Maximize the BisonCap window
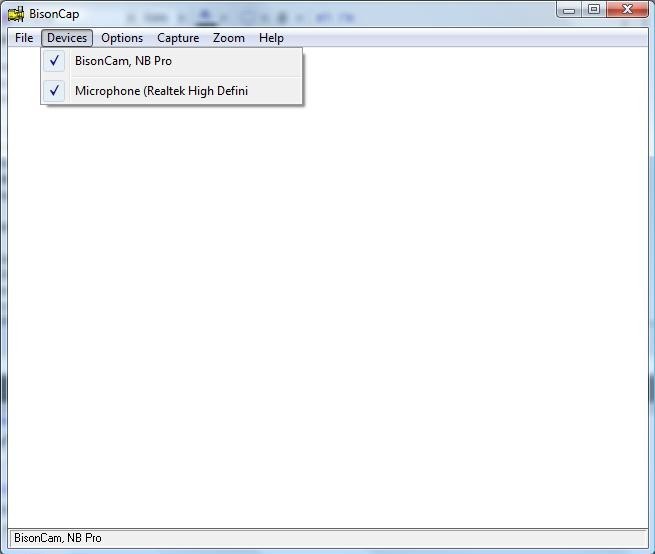655x554 pixels. click(x=594, y=10)
